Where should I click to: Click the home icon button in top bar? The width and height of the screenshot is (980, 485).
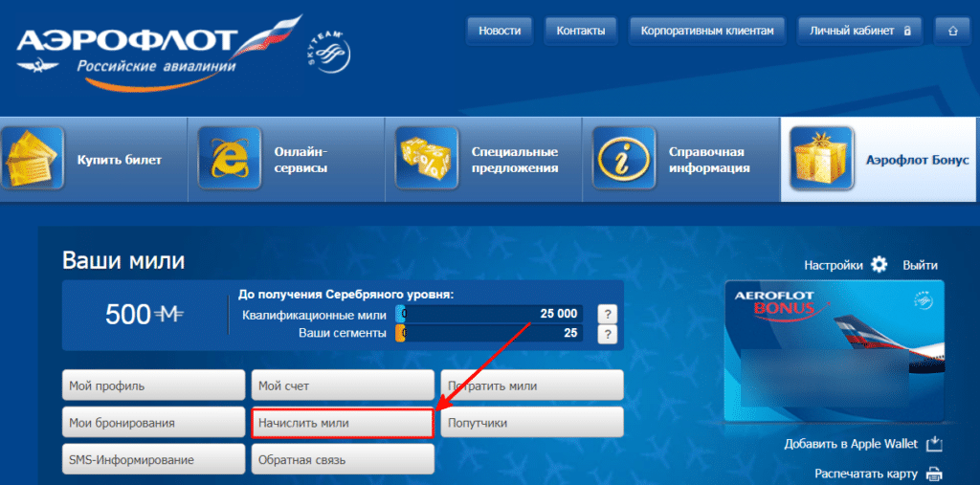pos(952,31)
